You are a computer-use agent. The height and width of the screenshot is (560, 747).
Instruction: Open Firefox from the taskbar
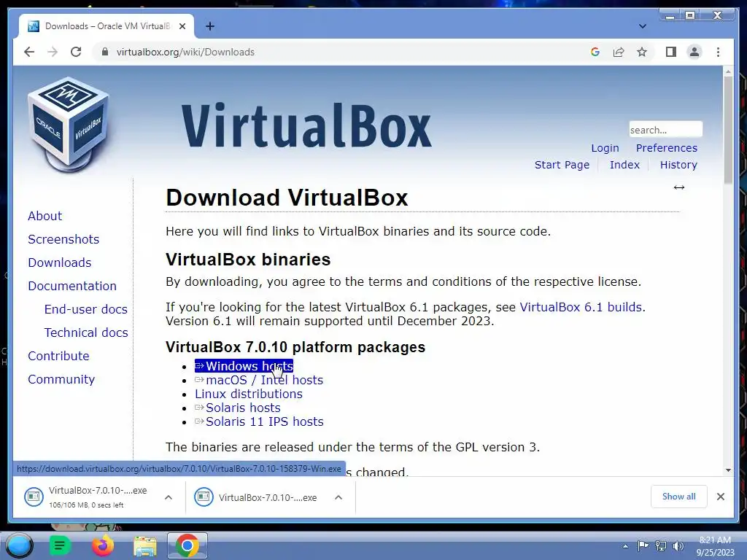pyautogui.click(x=102, y=545)
